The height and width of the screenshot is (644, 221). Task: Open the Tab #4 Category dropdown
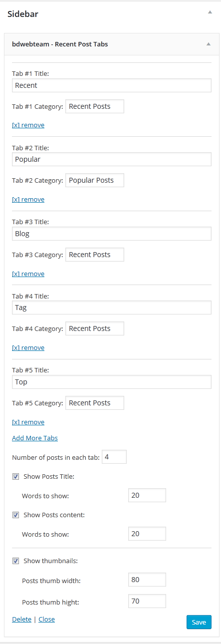[95, 328]
